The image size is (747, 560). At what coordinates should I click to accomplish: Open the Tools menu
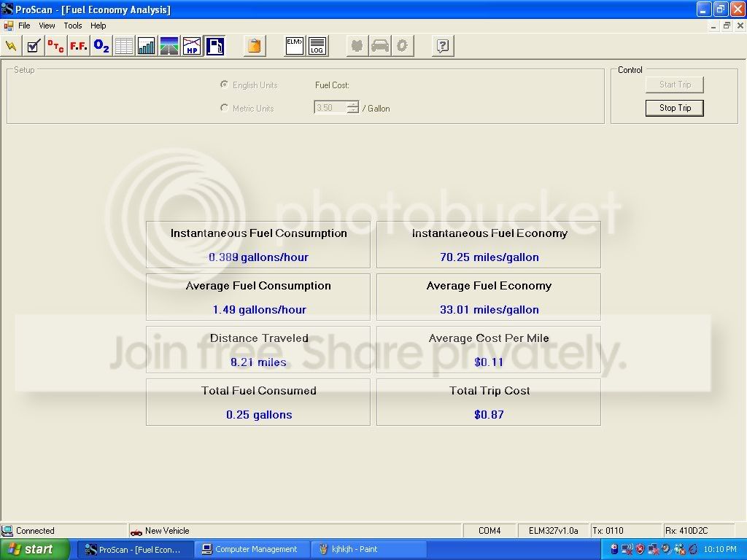[73, 26]
